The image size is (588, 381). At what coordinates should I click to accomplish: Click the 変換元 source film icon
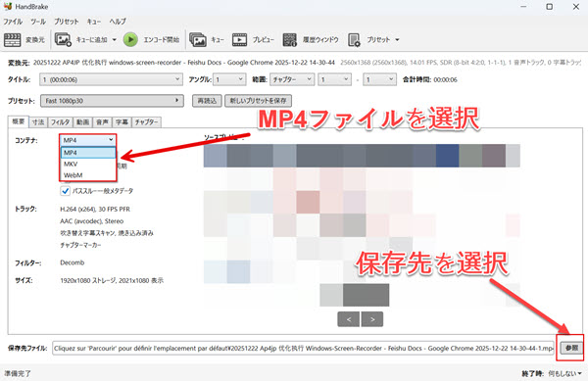click(12, 40)
